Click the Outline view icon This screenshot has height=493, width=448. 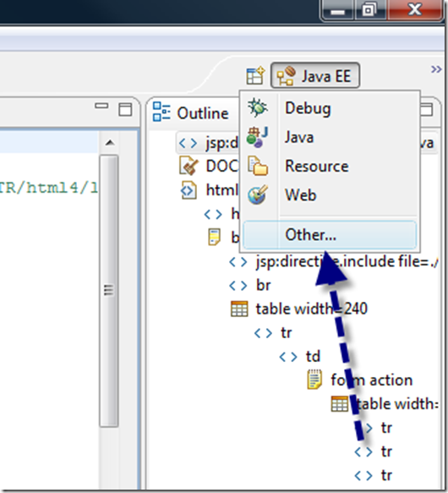[161, 112]
